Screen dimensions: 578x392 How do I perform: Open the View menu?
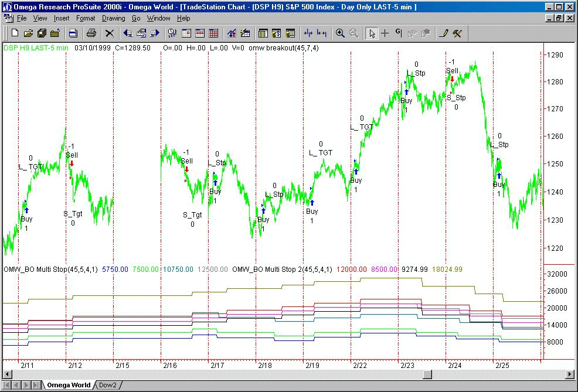click(x=40, y=18)
